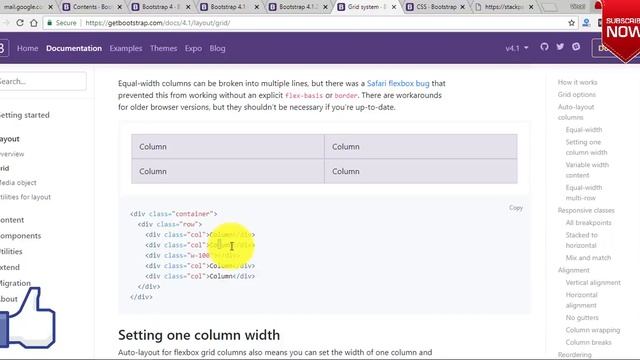Screen dimensions: 640x360
Task: Close the Contents Bootstrap tab
Action: (120, 7)
